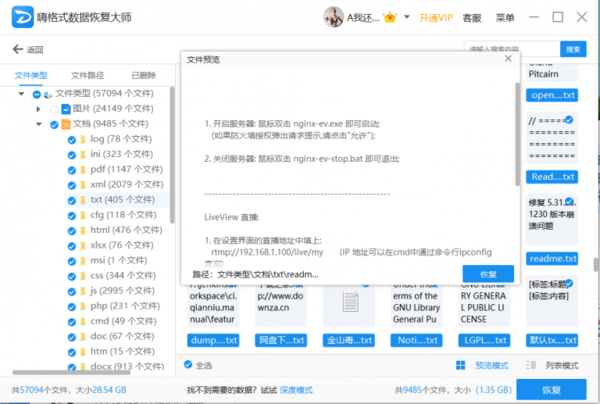This screenshot has width=600, height=404.
Task: Uncheck the txt folder checkbox
Action: (x=71, y=200)
